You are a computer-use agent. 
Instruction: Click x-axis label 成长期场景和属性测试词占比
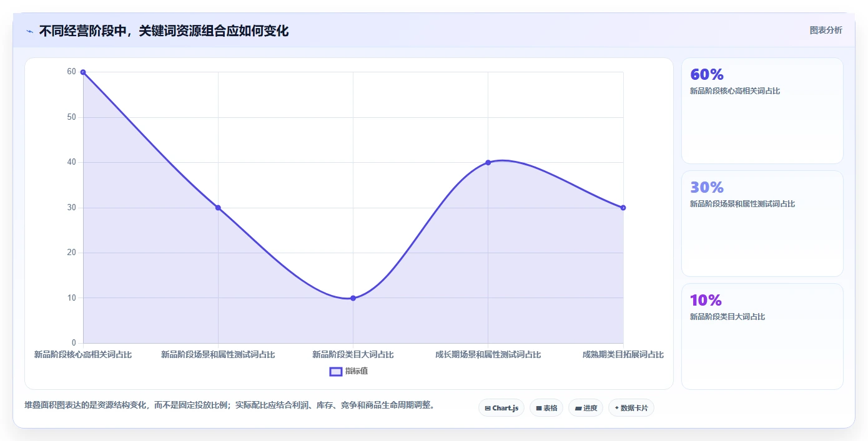pyautogui.click(x=488, y=354)
